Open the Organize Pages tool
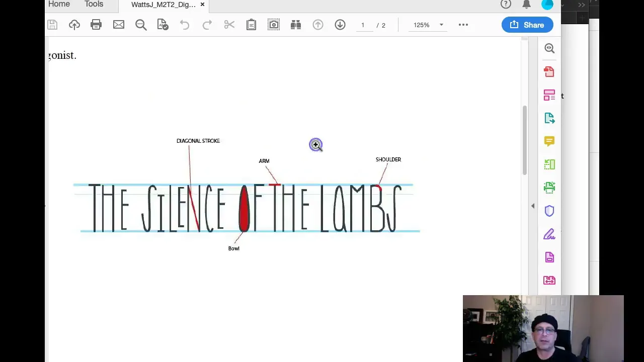 click(x=549, y=164)
